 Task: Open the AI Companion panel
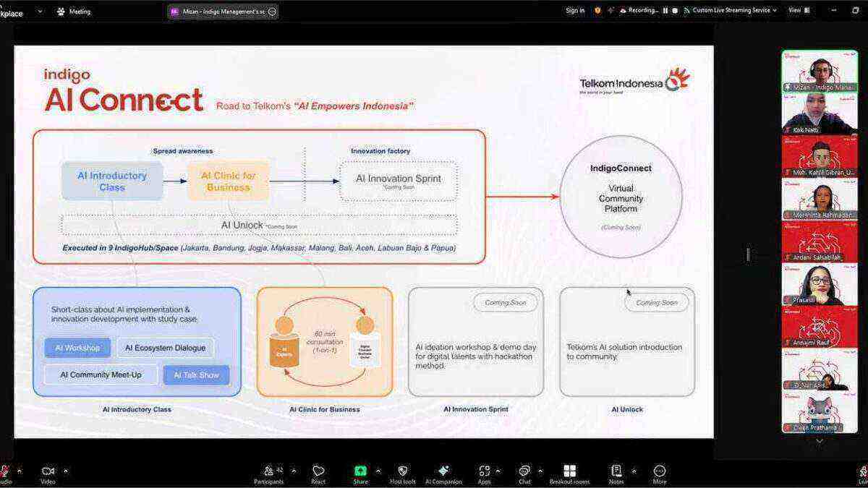443,474
